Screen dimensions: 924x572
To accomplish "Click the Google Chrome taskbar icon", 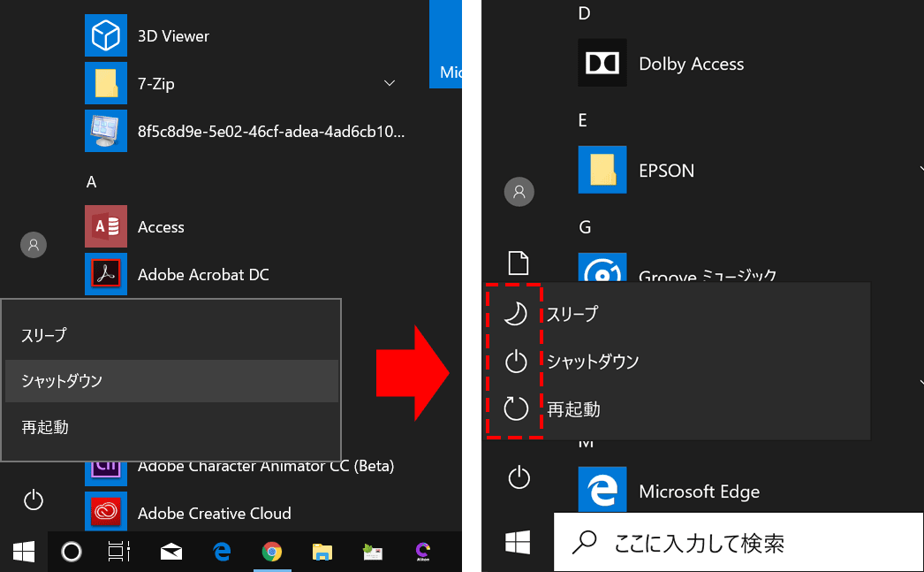I will click(272, 553).
